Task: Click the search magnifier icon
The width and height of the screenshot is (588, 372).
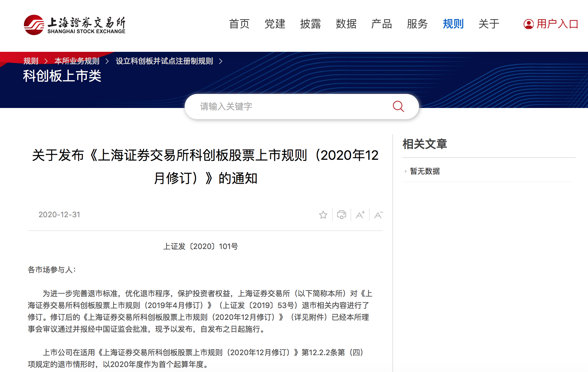Action: click(x=398, y=106)
